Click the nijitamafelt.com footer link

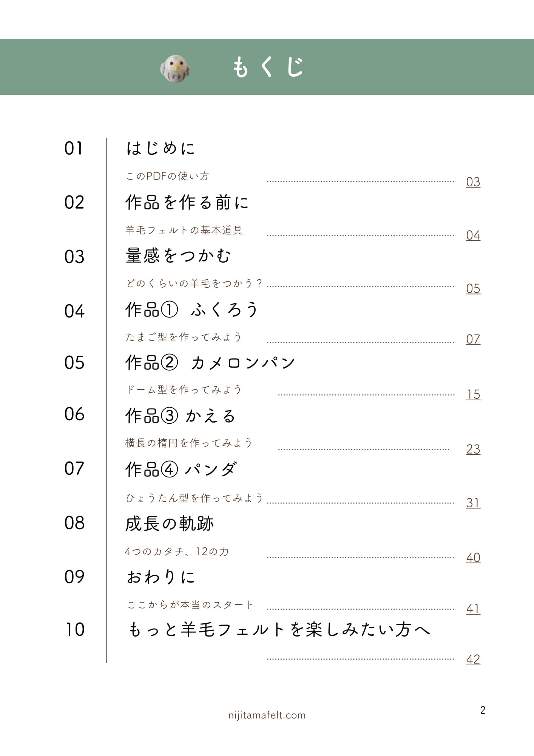[267, 715]
